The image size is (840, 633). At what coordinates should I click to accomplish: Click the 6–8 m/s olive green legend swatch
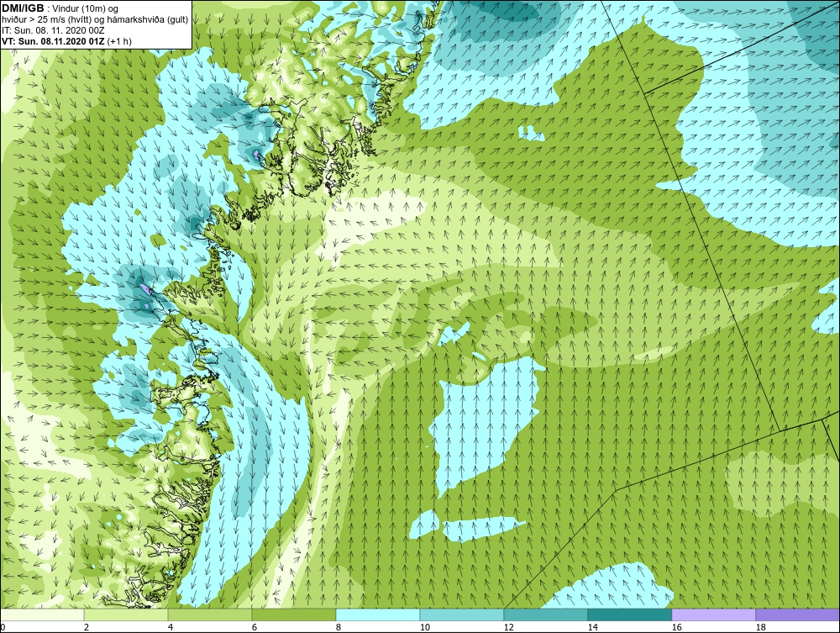(293, 615)
